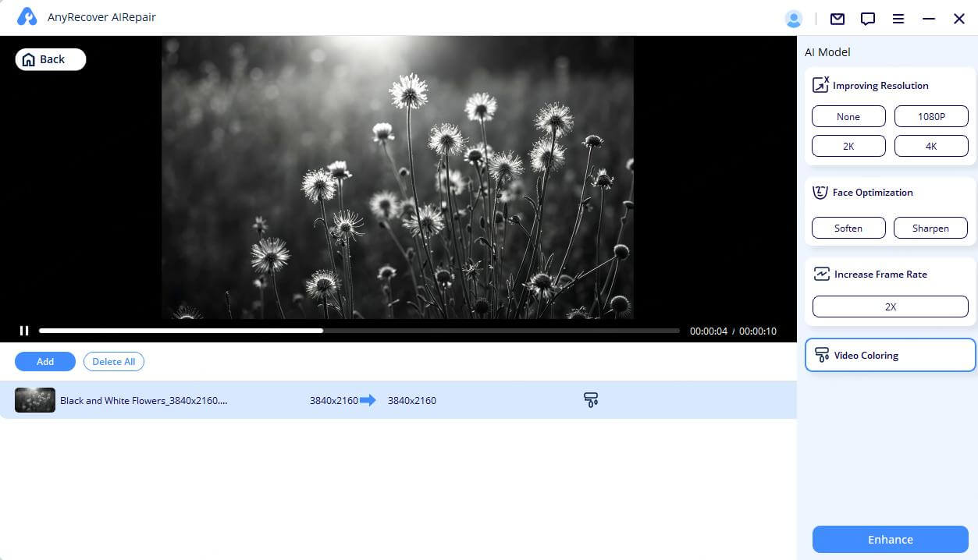
Task: Open the hamburger menu
Action: 898,19
